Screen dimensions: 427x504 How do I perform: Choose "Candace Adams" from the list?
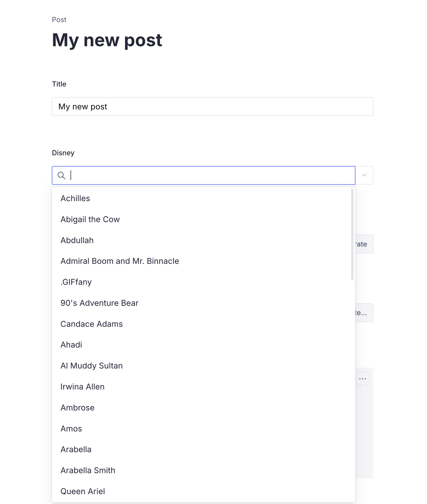pyautogui.click(x=91, y=324)
